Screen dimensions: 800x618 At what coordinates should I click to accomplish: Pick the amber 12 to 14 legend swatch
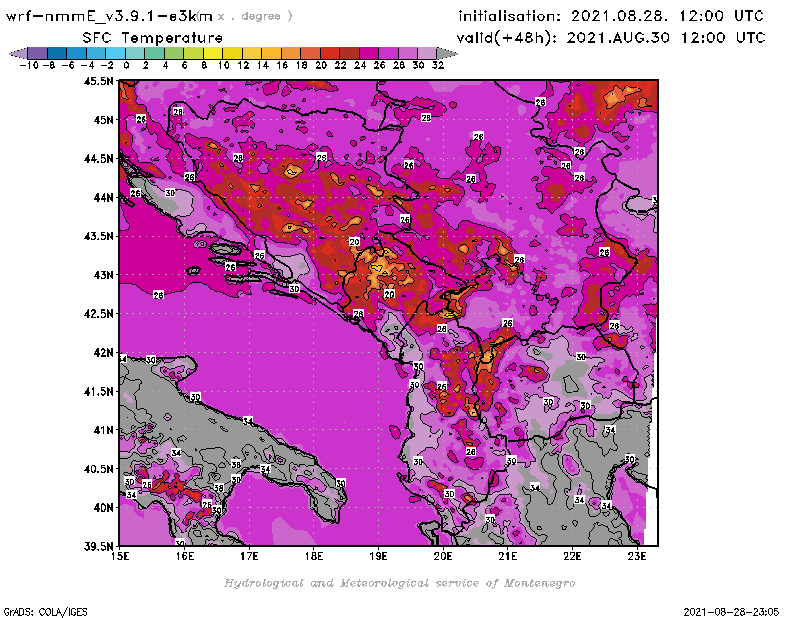pos(252,54)
